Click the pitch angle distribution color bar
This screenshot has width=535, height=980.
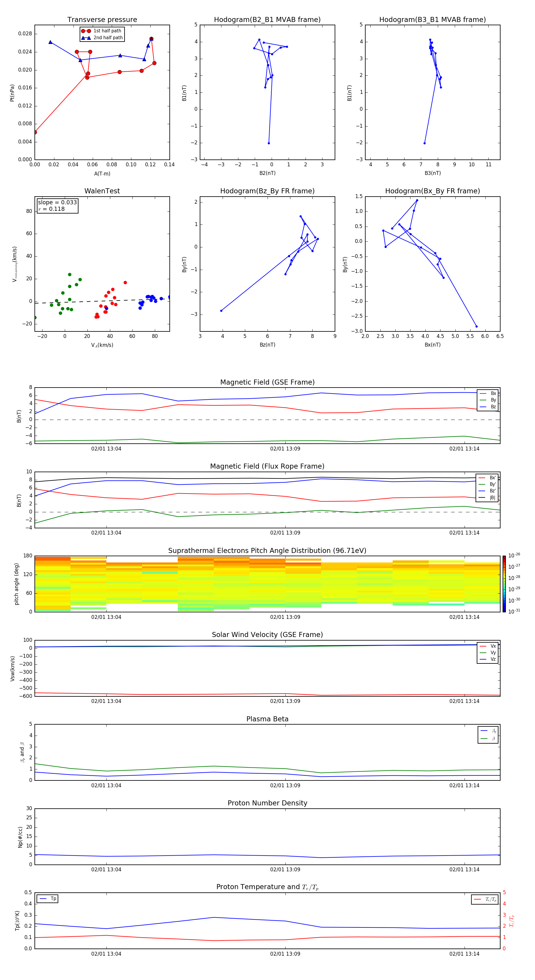coord(504,584)
